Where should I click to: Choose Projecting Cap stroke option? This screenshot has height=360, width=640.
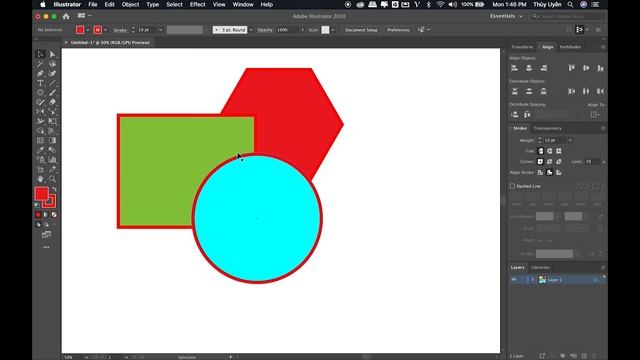(x=559, y=151)
